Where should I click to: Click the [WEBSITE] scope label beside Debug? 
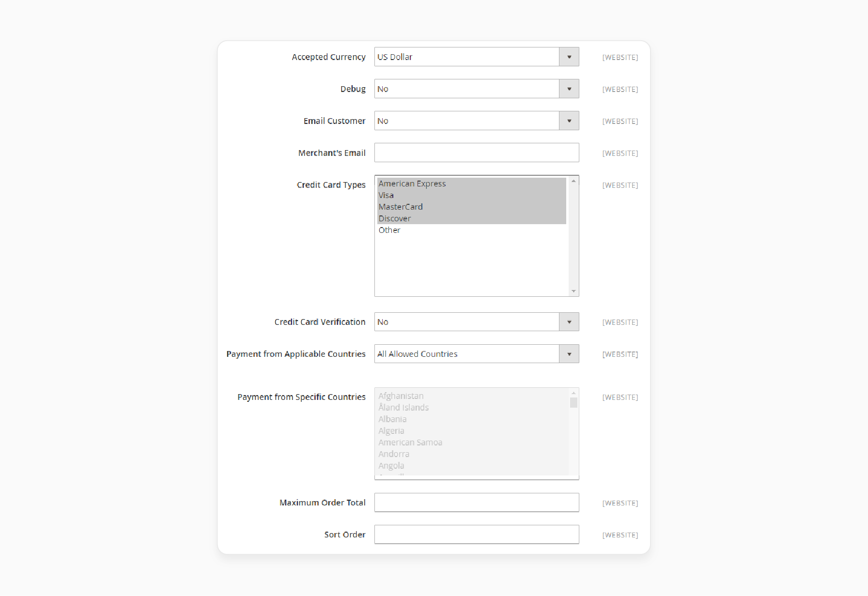(x=620, y=89)
